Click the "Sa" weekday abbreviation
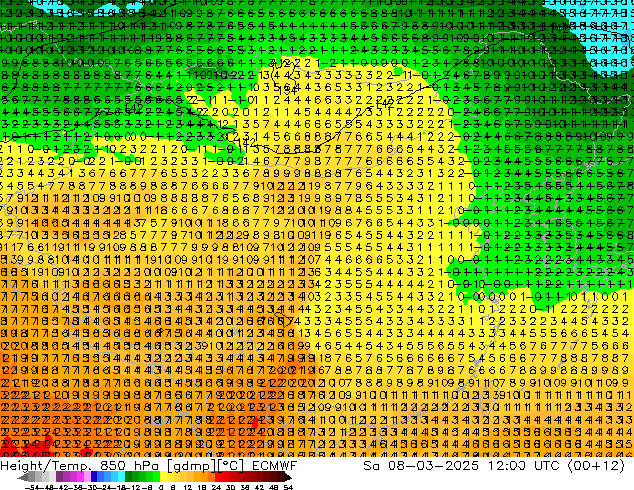Screen dimensions: 634x490 coord(372,466)
